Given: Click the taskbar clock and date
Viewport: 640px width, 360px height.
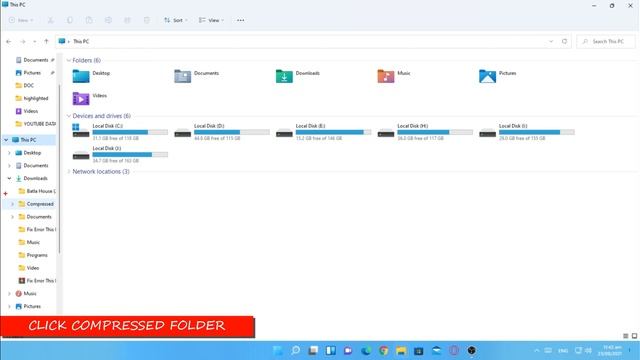Looking at the screenshot, I should click(610, 351).
